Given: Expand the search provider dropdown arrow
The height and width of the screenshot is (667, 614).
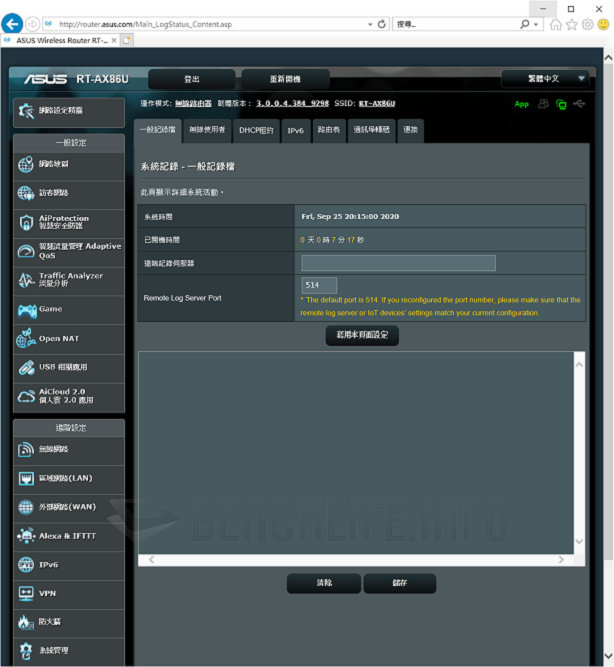Looking at the screenshot, I should click(x=536, y=24).
